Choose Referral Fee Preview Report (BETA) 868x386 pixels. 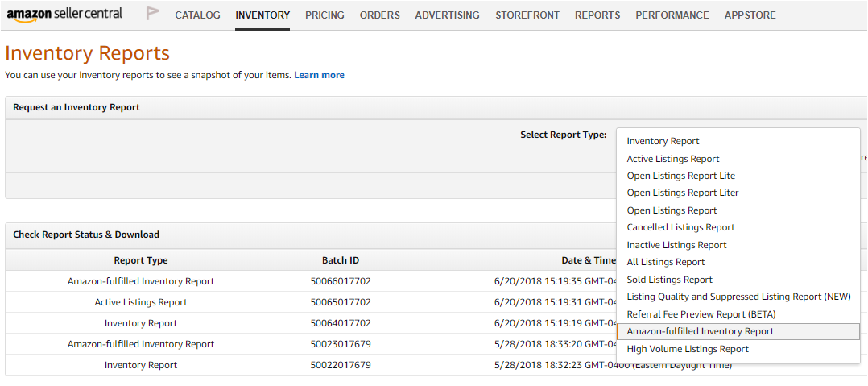pyautogui.click(x=738, y=314)
